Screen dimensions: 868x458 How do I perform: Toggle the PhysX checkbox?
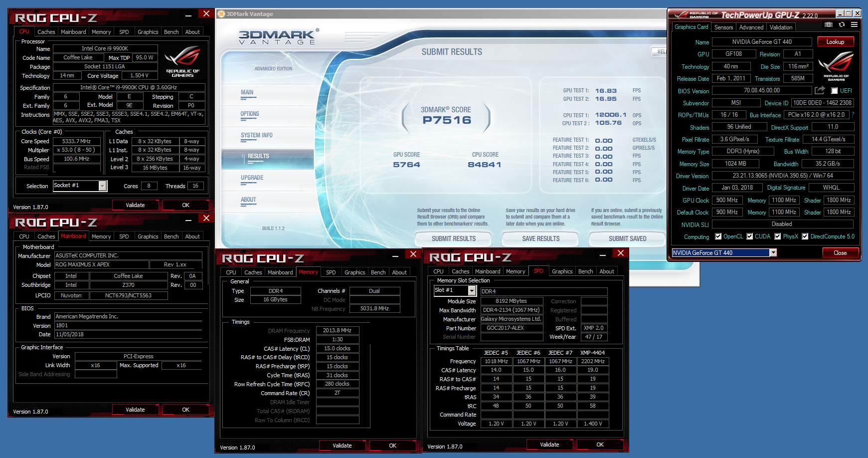click(777, 236)
